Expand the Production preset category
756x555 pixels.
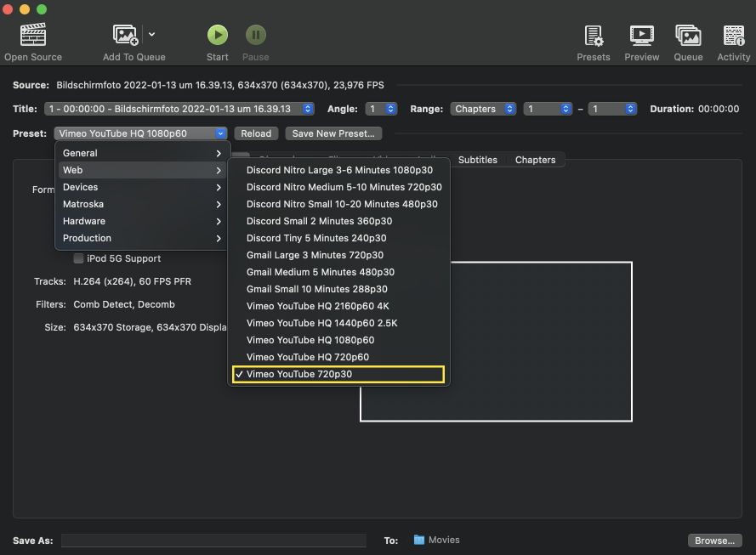click(142, 238)
